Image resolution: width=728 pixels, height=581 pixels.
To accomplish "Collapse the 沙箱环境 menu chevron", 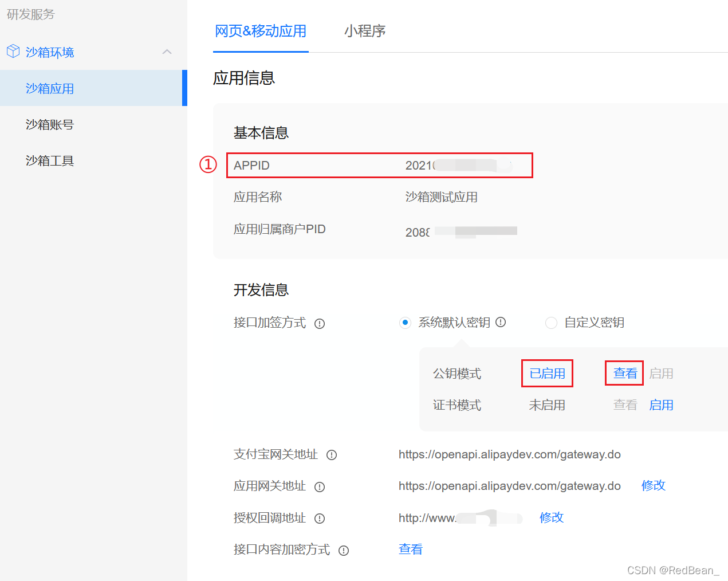I will [167, 52].
